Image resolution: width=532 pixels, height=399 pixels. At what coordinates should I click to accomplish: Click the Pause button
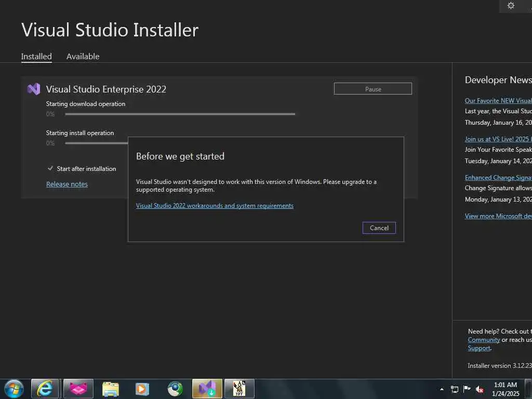(x=373, y=89)
